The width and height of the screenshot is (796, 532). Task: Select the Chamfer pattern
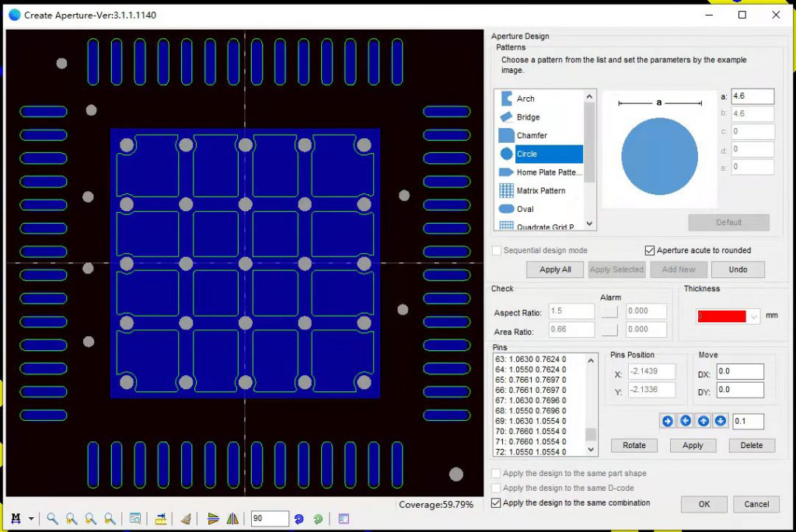(x=532, y=135)
